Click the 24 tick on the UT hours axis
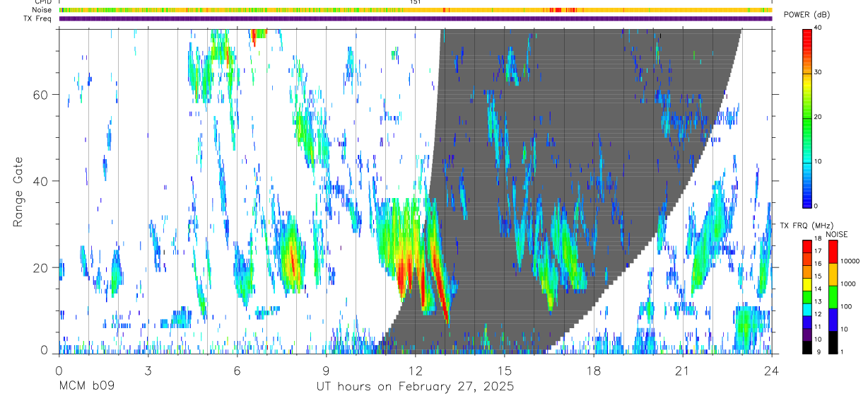 (x=771, y=371)
